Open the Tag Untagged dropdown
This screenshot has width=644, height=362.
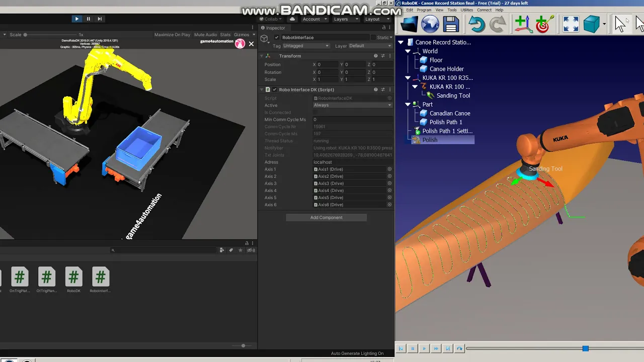(306, 46)
